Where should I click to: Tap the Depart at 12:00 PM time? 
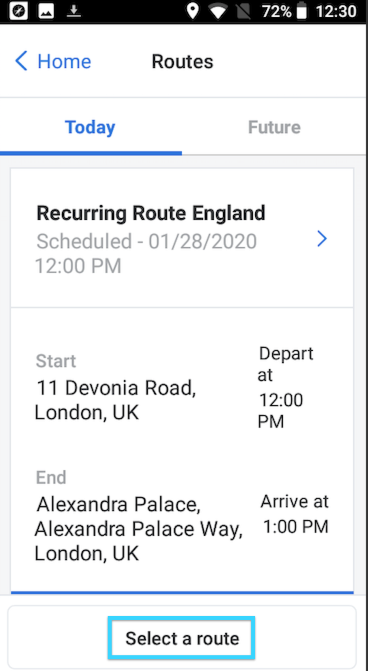(285, 388)
